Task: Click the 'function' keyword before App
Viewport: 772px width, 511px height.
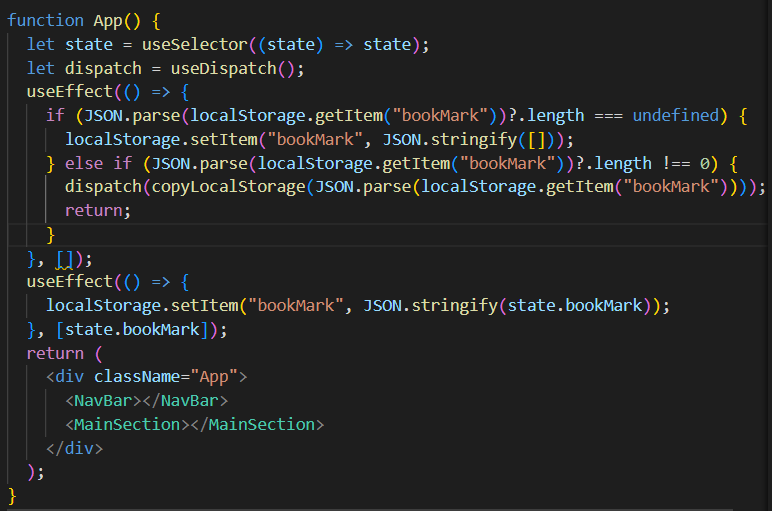Action: click(45, 20)
